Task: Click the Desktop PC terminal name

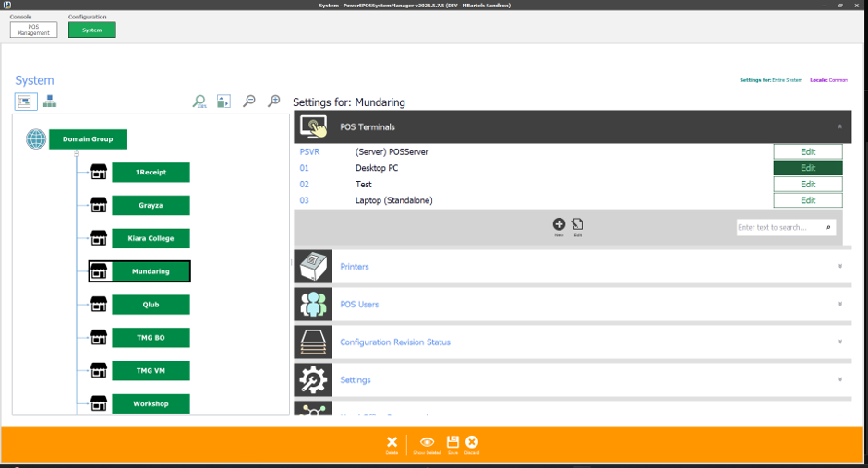Action: [377, 168]
